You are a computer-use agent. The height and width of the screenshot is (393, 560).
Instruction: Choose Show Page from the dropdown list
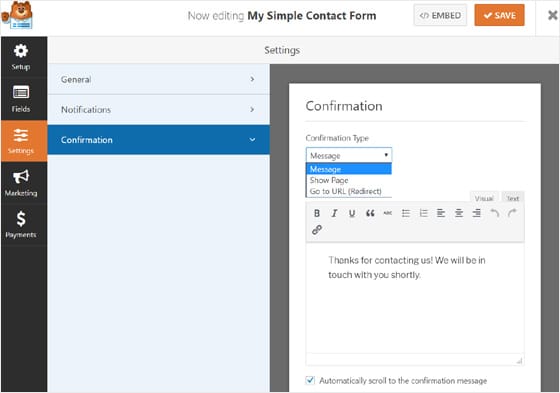pyautogui.click(x=349, y=180)
